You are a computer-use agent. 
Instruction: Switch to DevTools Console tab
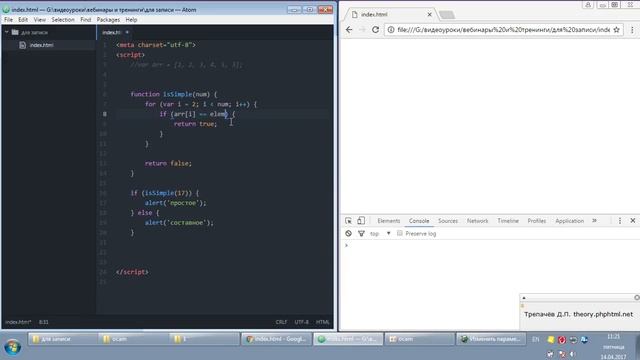coord(419,221)
